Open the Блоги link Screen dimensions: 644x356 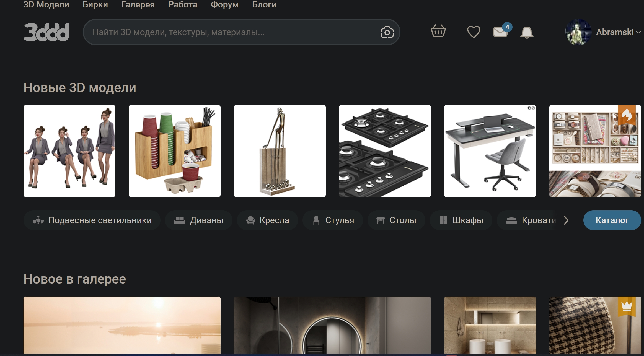[264, 5]
